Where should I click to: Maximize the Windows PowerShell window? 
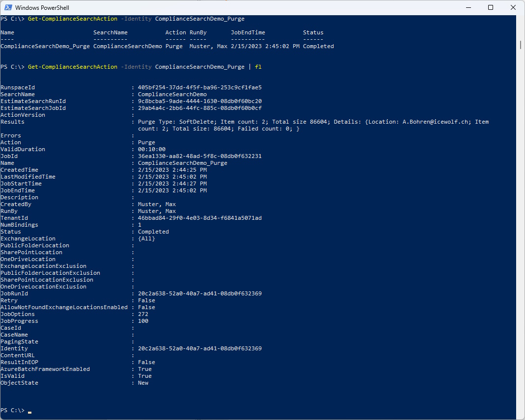click(491, 7)
